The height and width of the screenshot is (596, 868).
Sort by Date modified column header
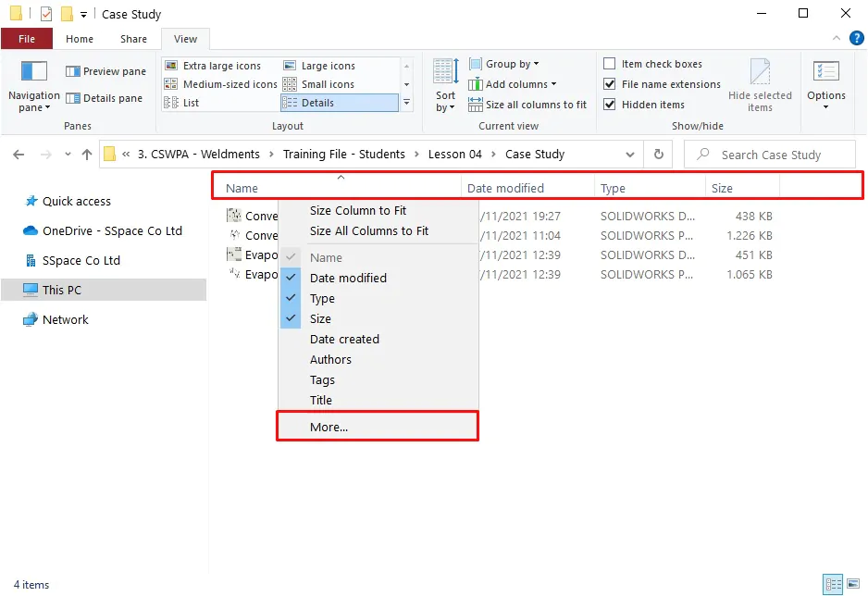(527, 188)
